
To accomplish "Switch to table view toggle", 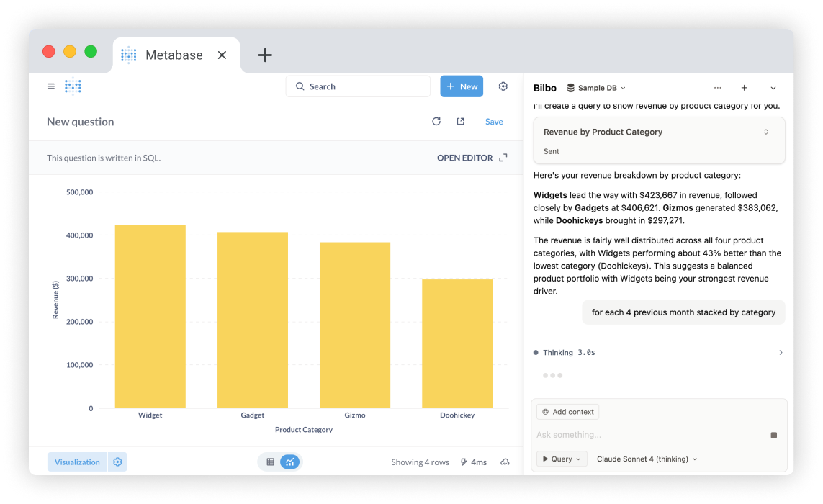I will (x=271, y=462).
